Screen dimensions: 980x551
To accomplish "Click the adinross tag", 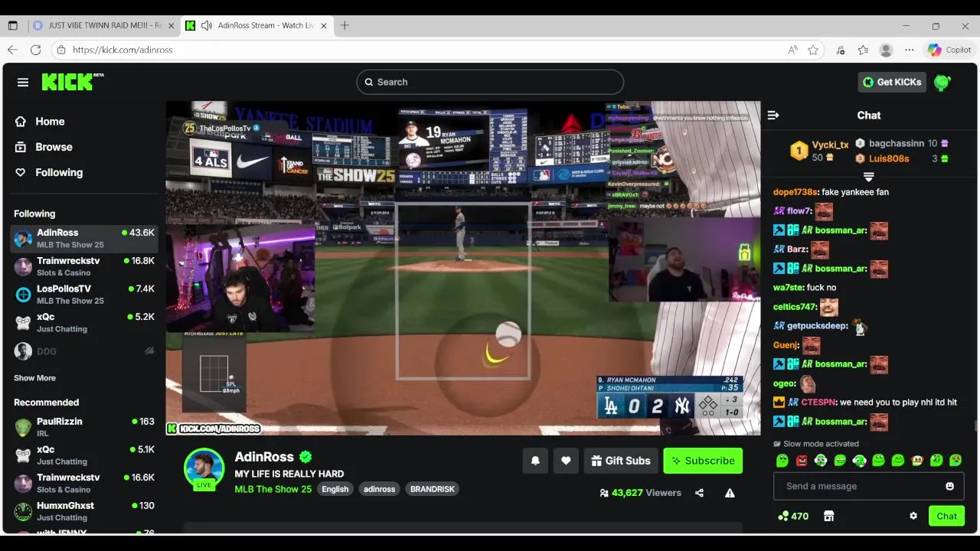I will point(379,489).
